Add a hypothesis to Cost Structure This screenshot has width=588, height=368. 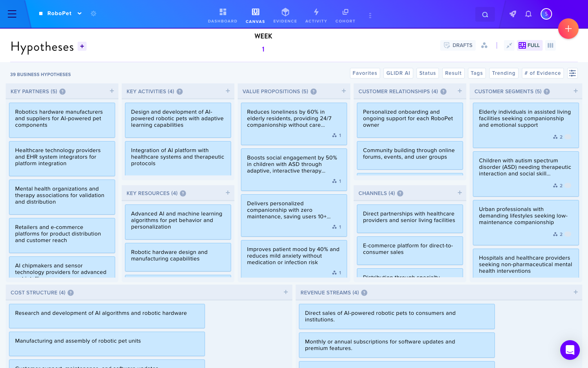click(286, 292)
